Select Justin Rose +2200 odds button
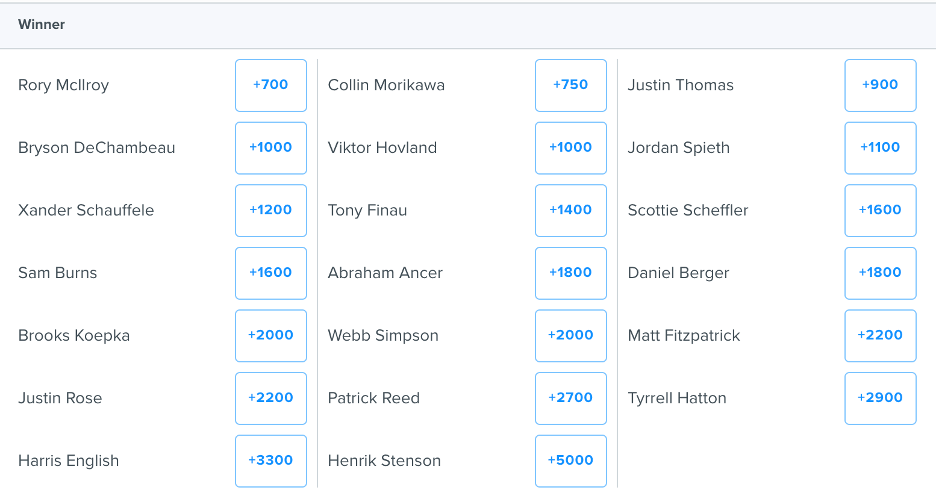The image size is (936, 496). pos(271,398)
